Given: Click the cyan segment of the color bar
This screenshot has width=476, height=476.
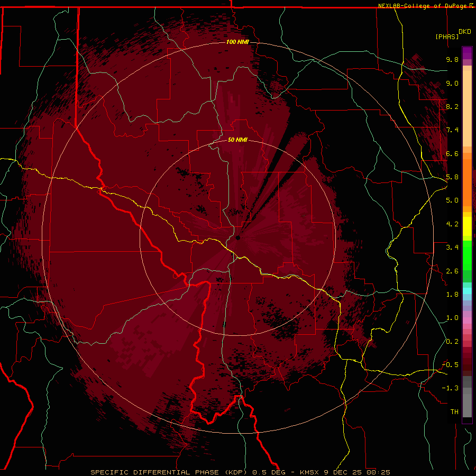Looking at the screenshot, I should point(467,291).
